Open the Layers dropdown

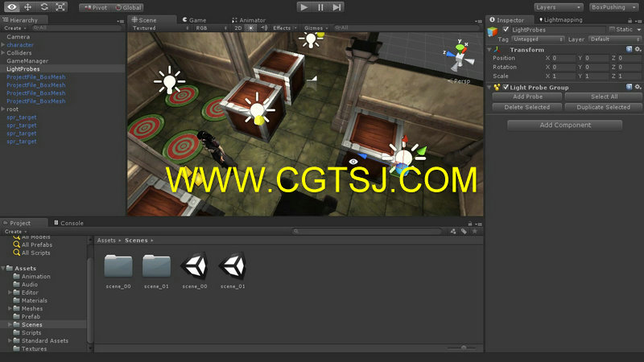pos(559,7)
